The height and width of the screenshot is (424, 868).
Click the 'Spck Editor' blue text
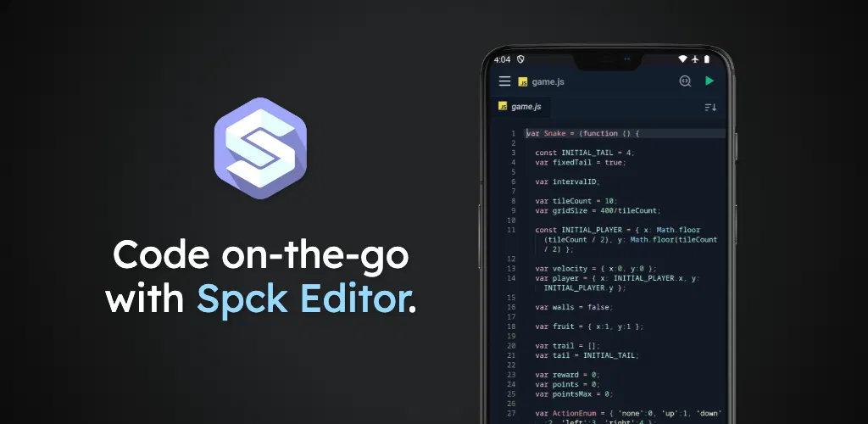click(302, 298)
